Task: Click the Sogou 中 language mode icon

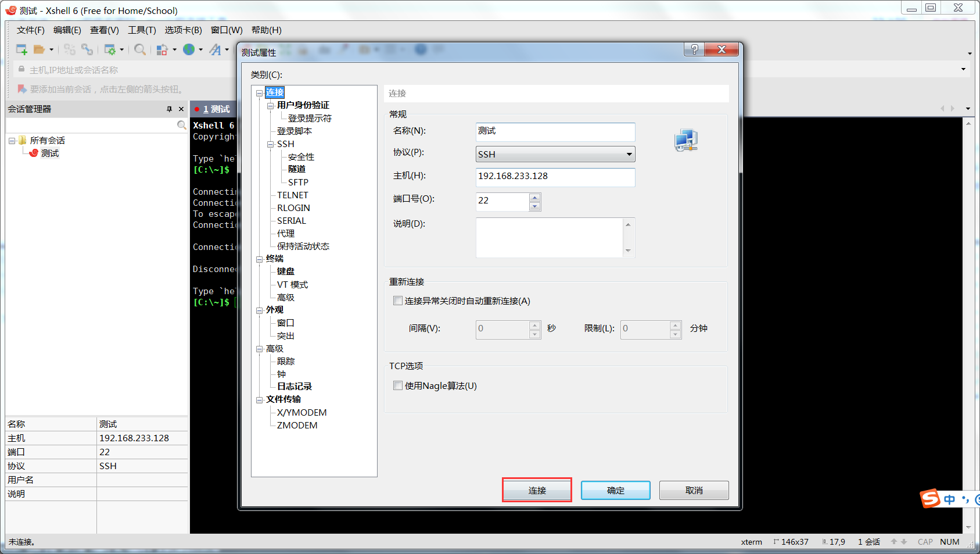Action: coord(950,499)
